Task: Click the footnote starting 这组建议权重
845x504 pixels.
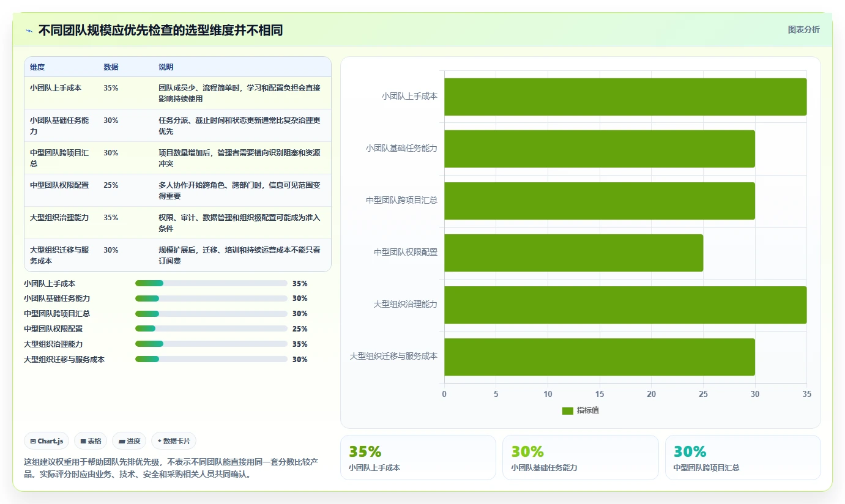Action: pos(171,467)
